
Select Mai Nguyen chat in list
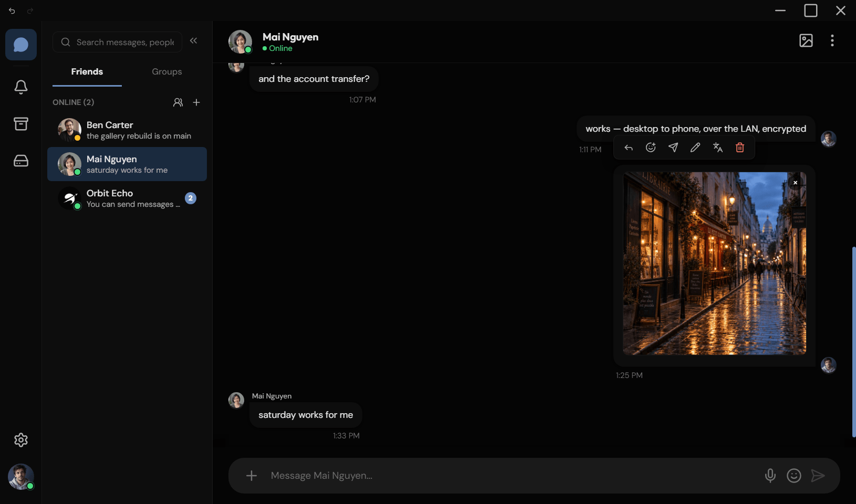click(127, 164)
